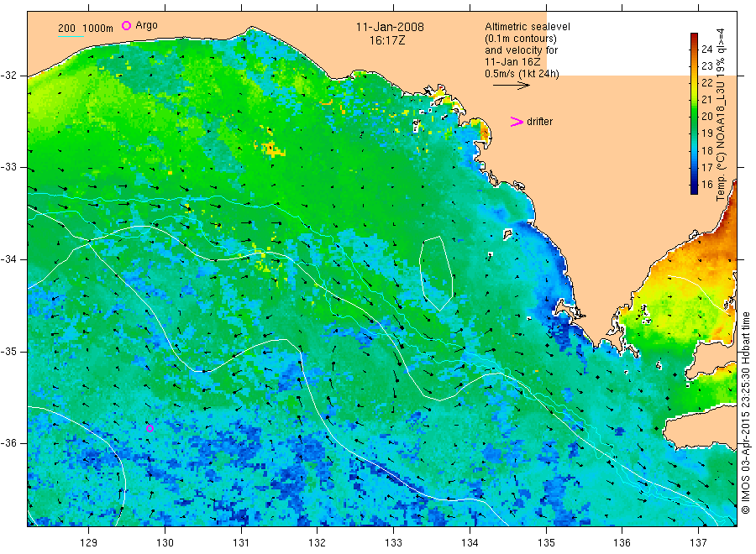
Task: Click the 22 value on the color scale
Action: pos(706,82)
